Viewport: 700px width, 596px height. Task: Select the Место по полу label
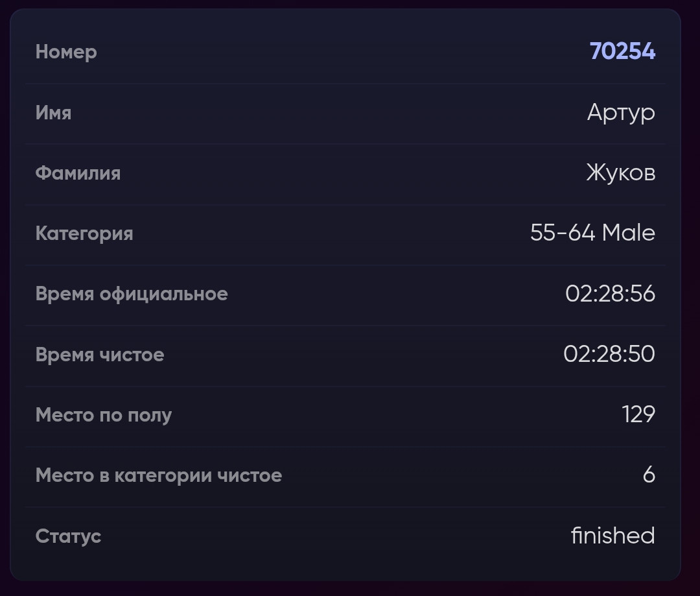click(104, 415)
